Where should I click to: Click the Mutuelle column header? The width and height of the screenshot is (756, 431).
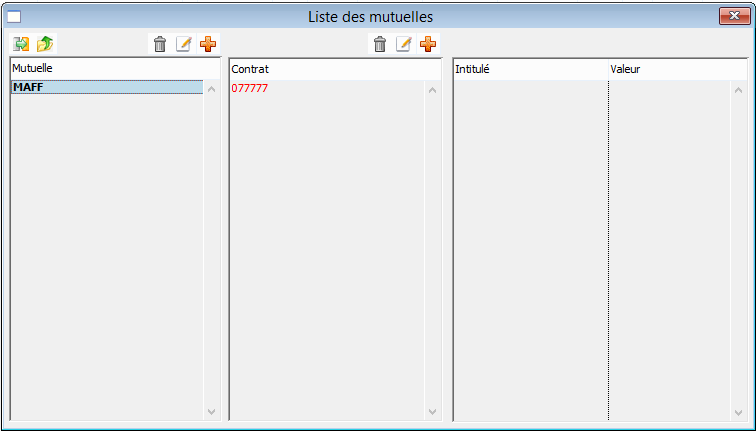(x=115, y=68)
